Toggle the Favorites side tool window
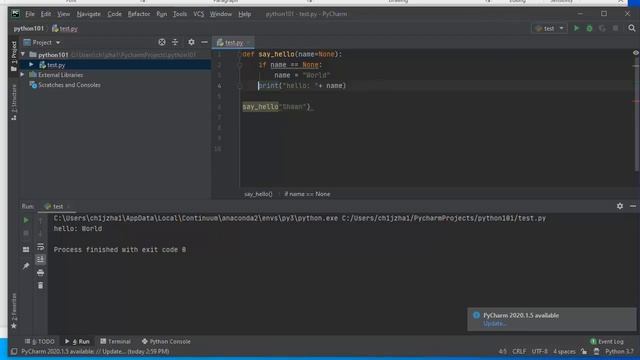The height and width of the screenshot is (360, 640). [x=14, y=311]
